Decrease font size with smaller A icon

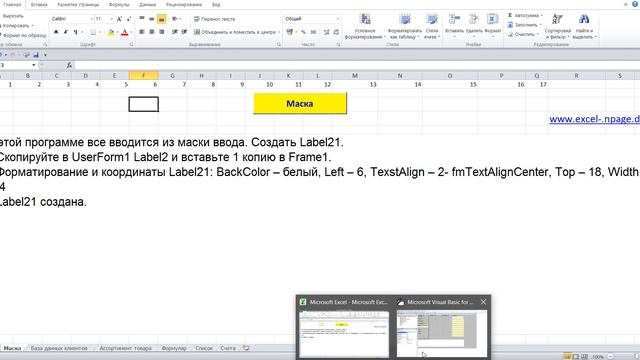[x=129, y=19]
